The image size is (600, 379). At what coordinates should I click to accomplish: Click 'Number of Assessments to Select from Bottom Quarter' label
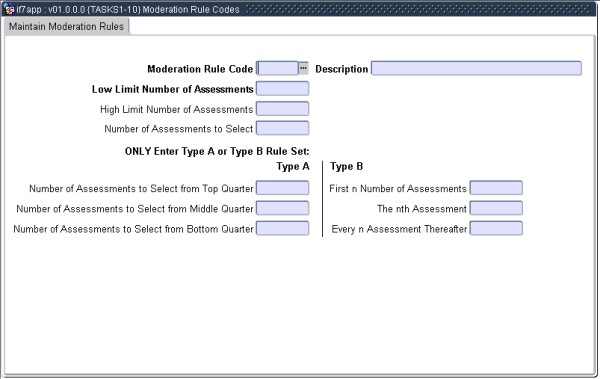point(133,229)
